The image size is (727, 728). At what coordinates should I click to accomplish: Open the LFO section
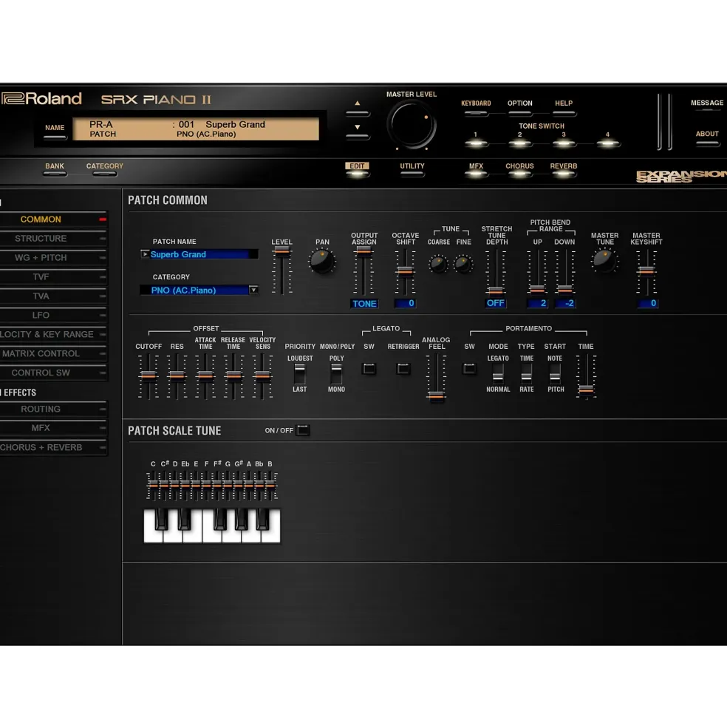tap(53, 316)
